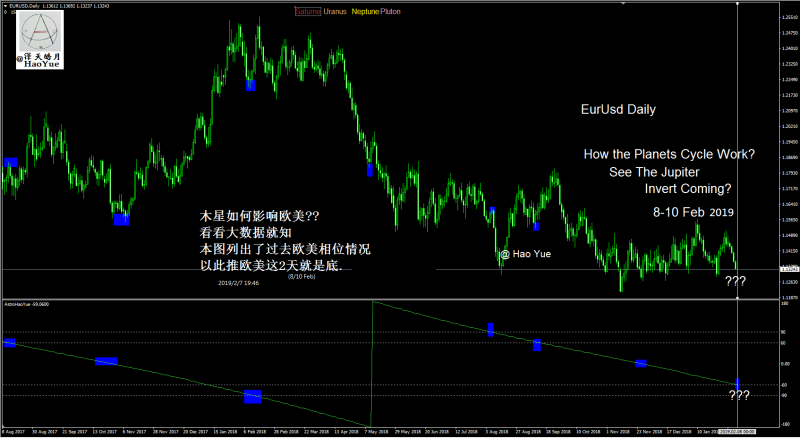
Task: Click the indicator blue marker near October 2017
Action: (x=106, y=361)
